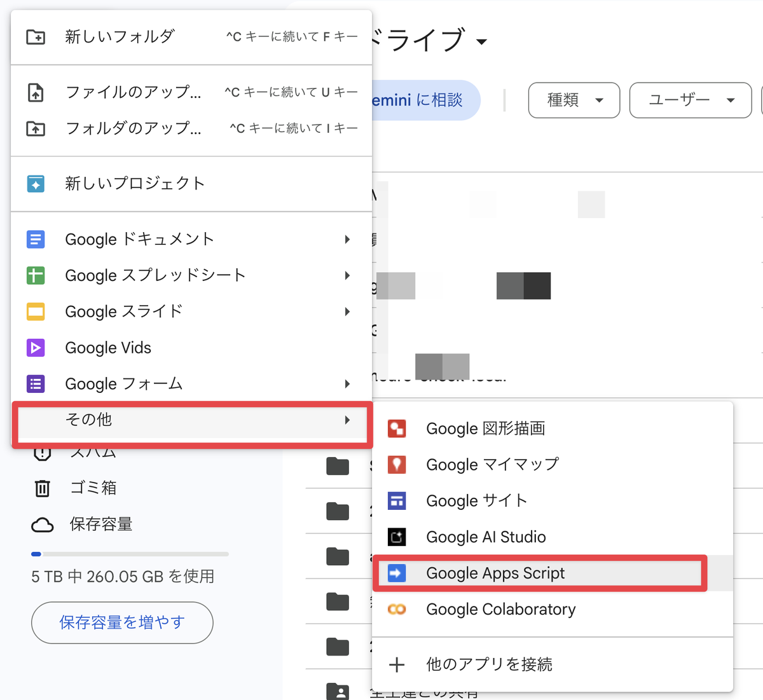763x700 pixels.
Task: Click the Google Sites icon
Action: 397,501
